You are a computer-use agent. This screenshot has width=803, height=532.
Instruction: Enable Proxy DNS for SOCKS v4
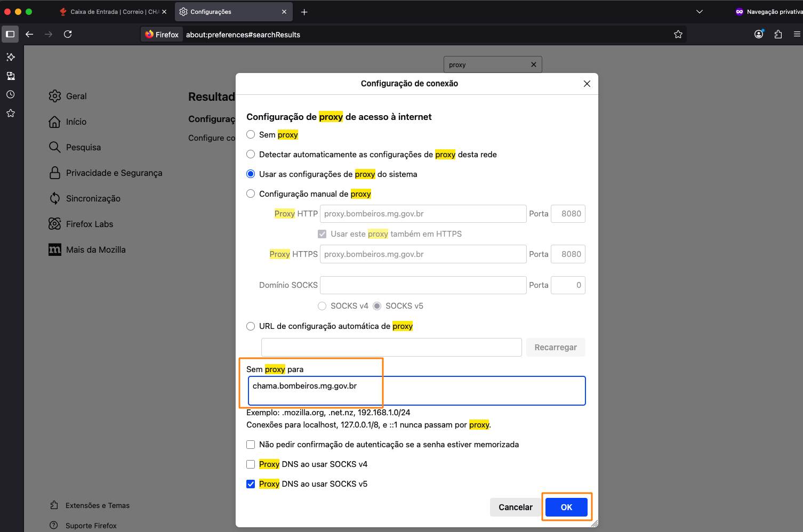(x=251, y=464)
